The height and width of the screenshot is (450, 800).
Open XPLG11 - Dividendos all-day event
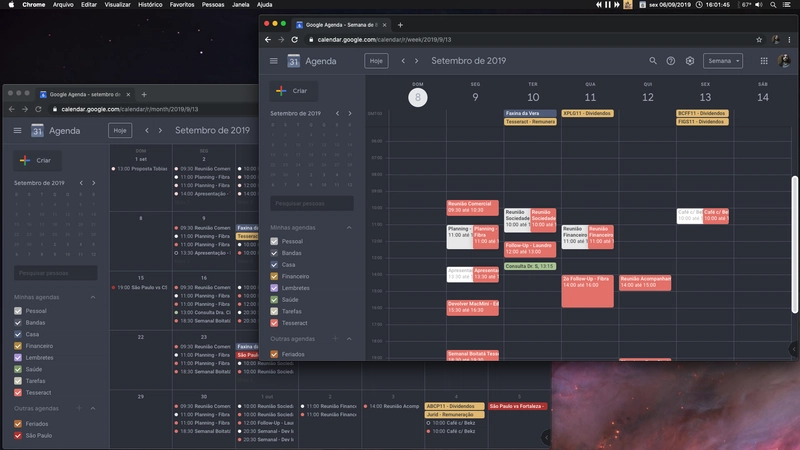(588, 113)
